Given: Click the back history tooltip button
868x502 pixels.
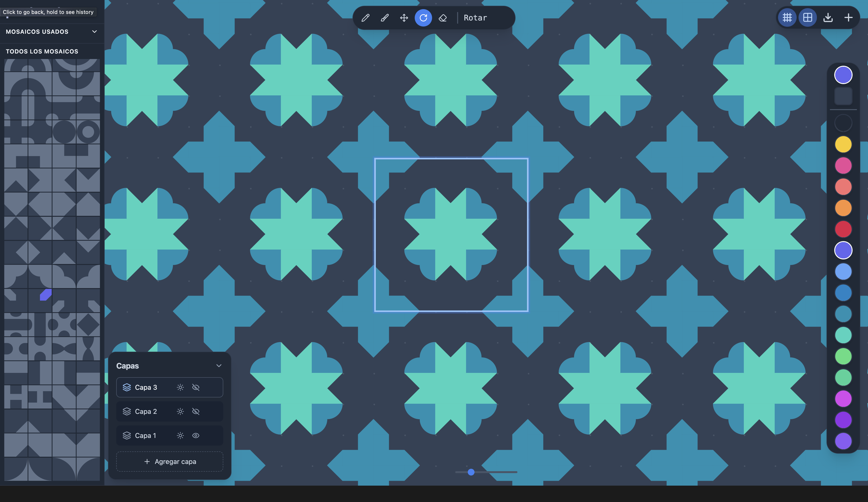Looking at the screenshot, I should pos(48,12).
